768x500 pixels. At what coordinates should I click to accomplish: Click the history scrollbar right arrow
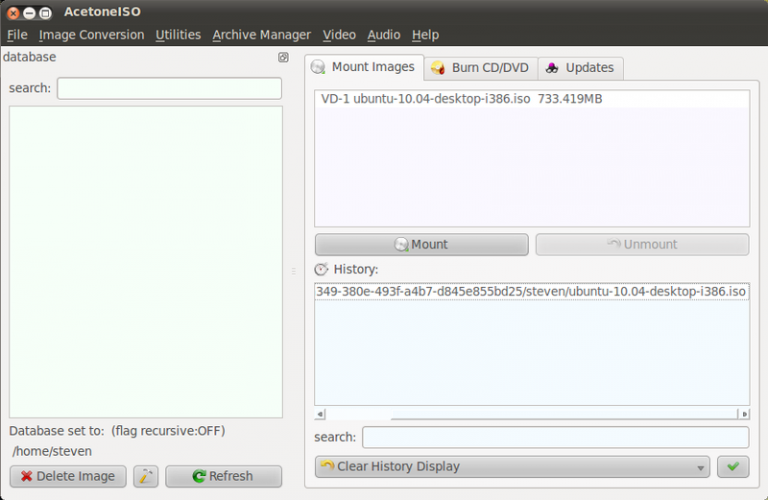743,414
